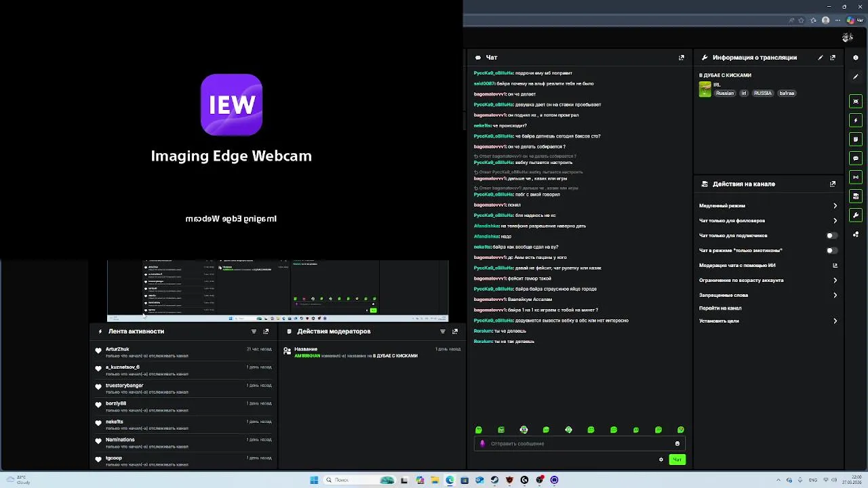This screenshot has width=868, height=488.
Task: Pick the first green emote above chat input
Action: pyautogui.click(x=479, y=430)
